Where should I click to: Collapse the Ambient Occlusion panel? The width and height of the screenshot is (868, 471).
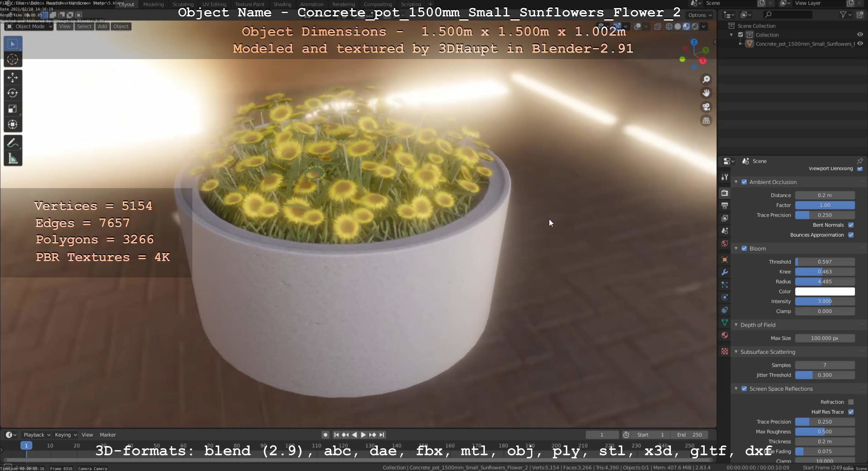736,182
